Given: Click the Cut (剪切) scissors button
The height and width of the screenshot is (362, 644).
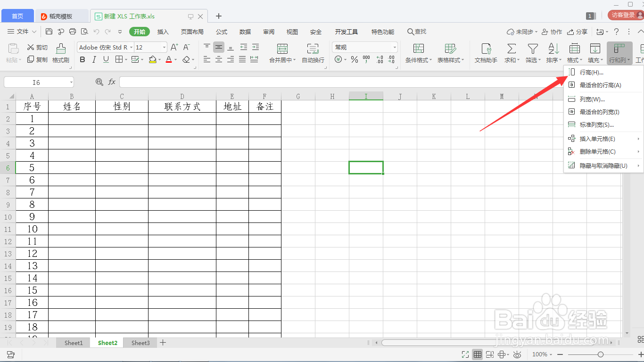Looking at the screenshot, I should 37,47.
